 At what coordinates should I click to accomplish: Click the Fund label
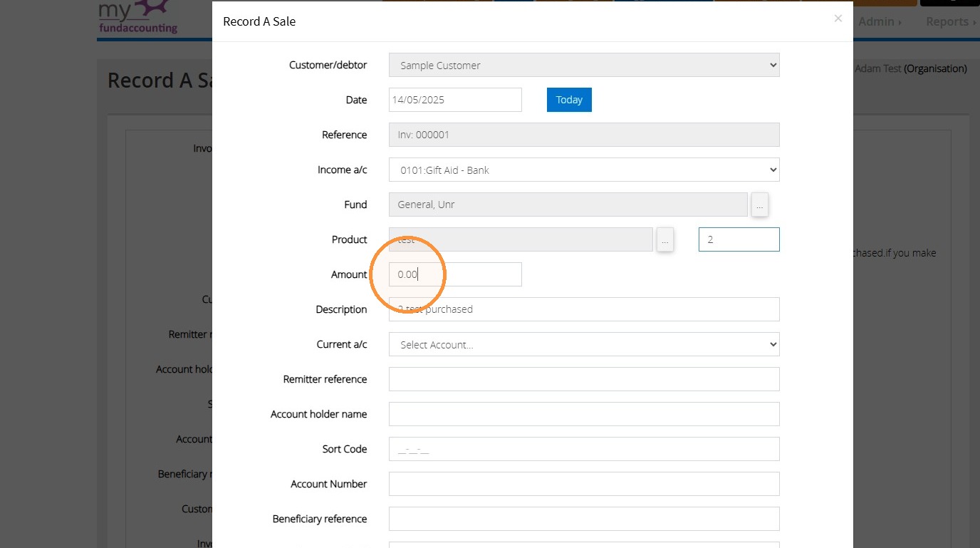(x=355, y=205)
